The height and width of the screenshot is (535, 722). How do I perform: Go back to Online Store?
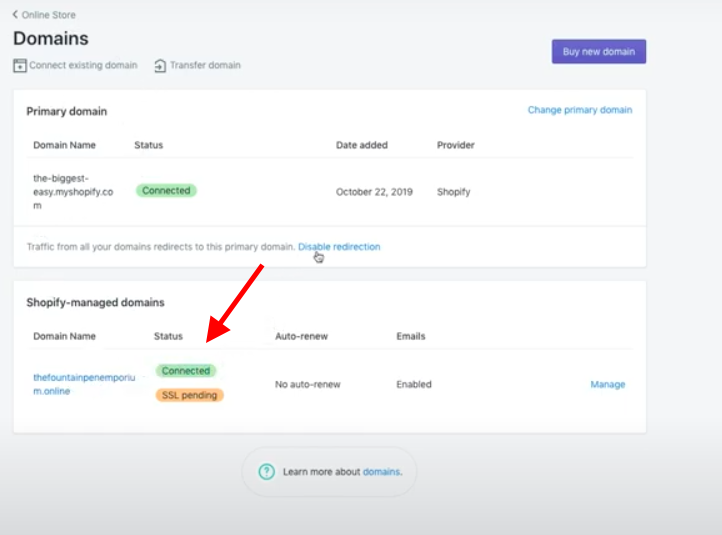tap(44, 15)
